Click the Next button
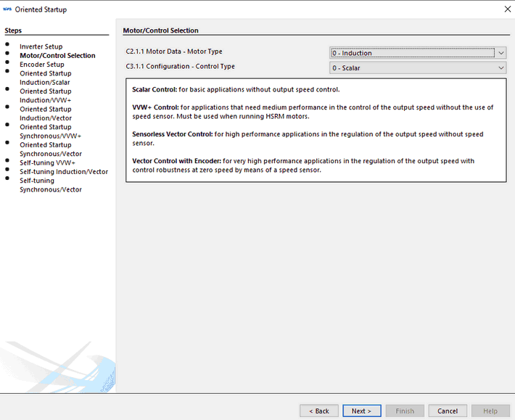515x420 pixels. pyautogui.click(x=362, y=411)
